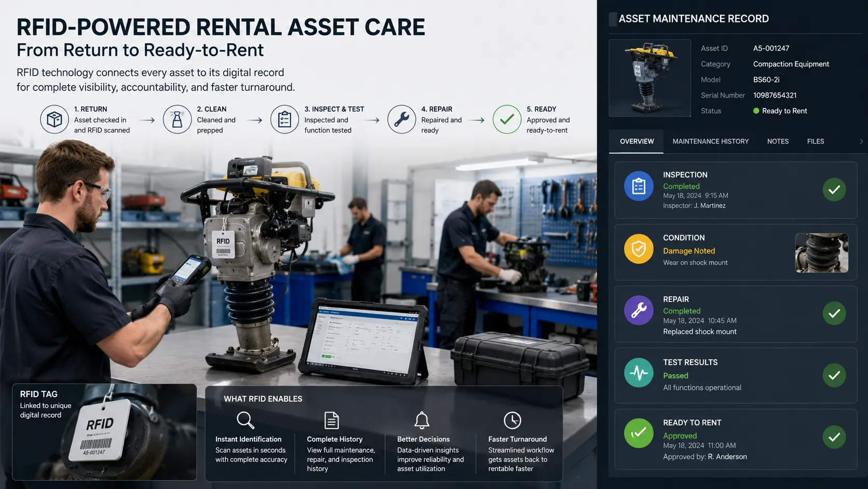Click the purple Repair wrench icon
Viewport: 868px width, 489px height.
point(639,310)
